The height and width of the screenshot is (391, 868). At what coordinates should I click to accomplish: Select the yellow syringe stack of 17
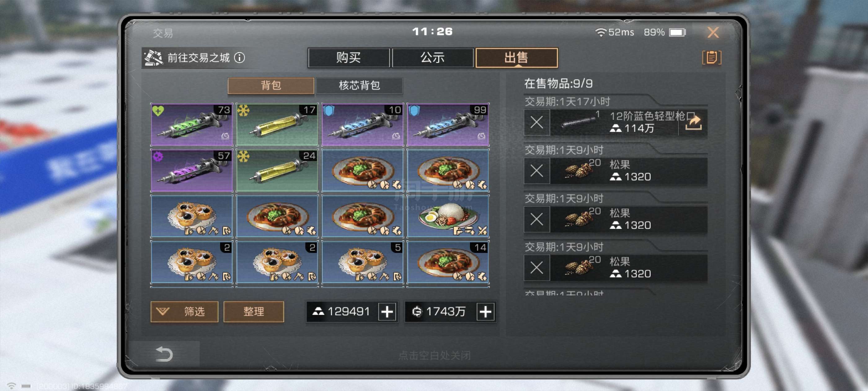[x=277, y=124]
